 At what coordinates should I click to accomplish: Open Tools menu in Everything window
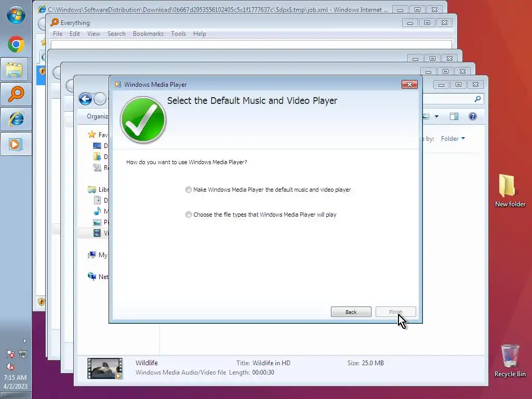179,34
